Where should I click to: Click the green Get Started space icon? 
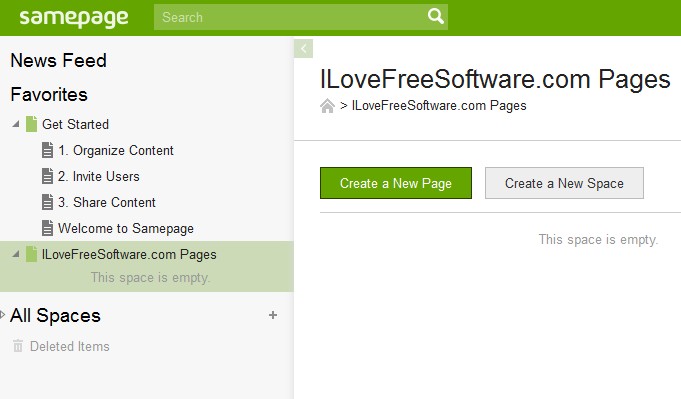[x=31, y=124]
